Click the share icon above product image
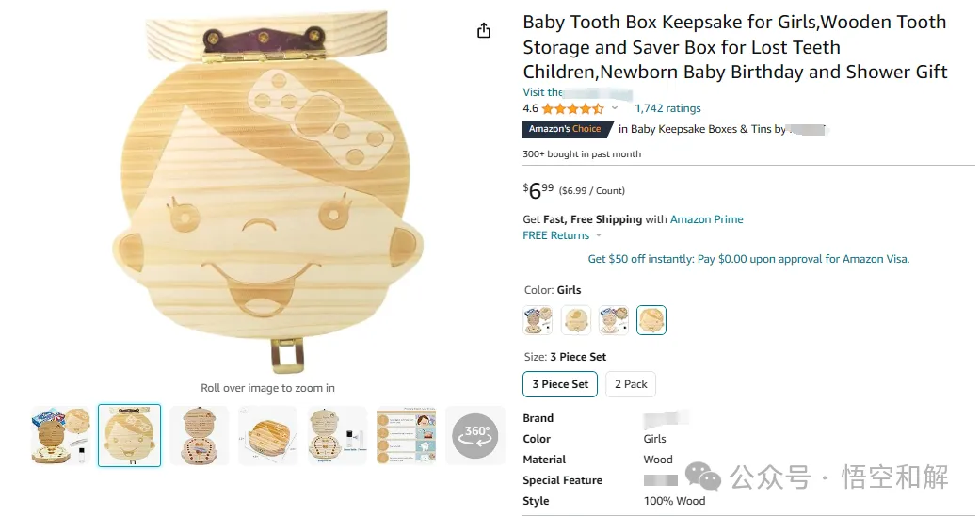The image size is (980, 517). point(484,31)
